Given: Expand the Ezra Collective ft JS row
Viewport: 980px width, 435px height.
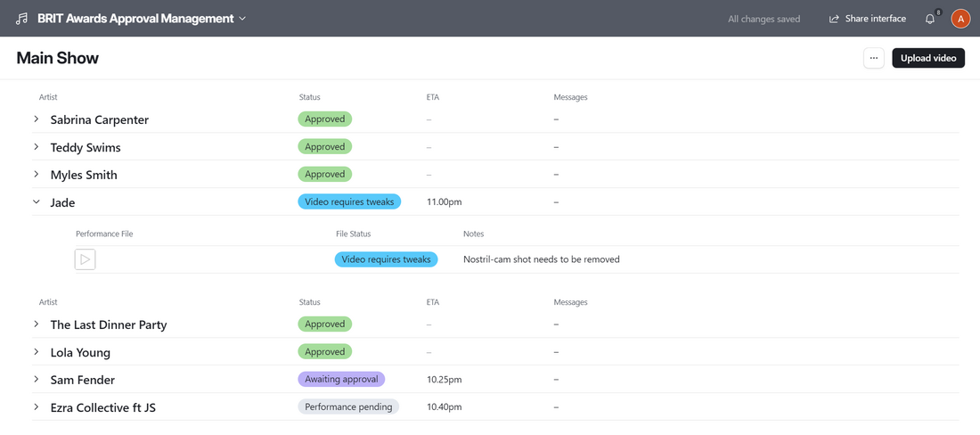Looking at the screenshot, I should point(37,407).
